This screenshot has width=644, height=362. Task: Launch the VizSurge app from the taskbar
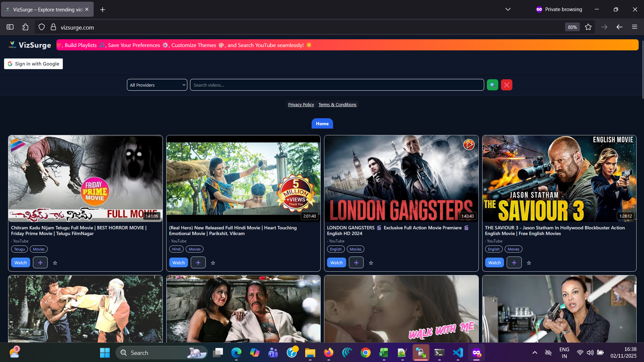pos(476,353)
